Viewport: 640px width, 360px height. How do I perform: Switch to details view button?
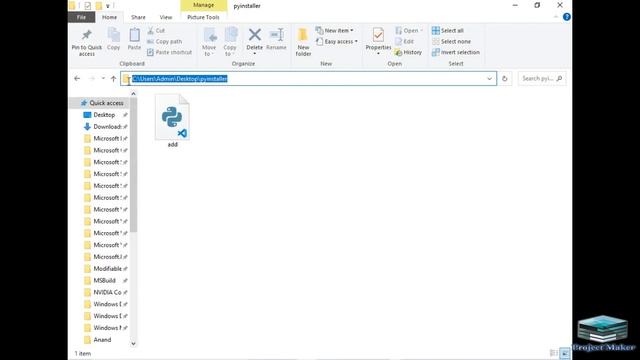pyautogui.click(x=554, y=353)
